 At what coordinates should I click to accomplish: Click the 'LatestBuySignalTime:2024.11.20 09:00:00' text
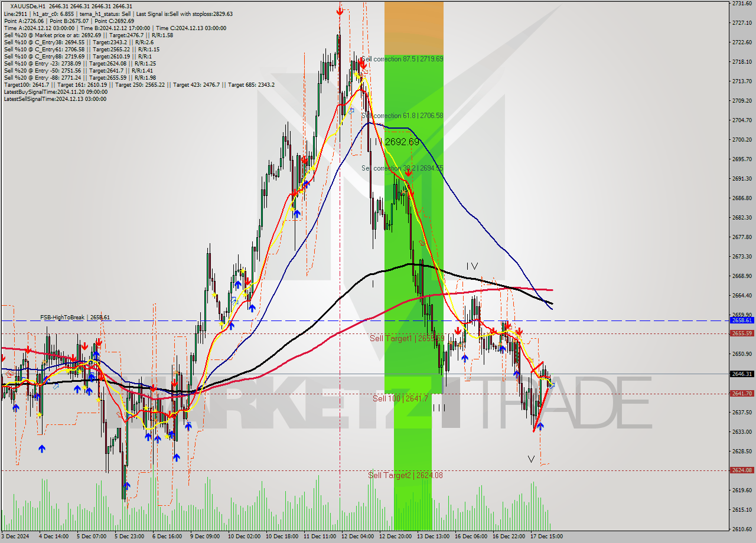point(56,92)
